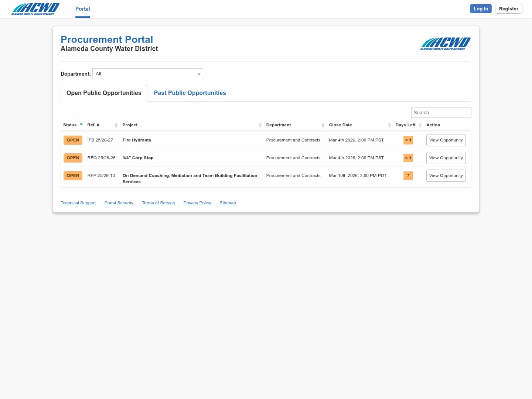Sort table by Close Date column
The height and width of the screenshot is (399, 532).
coord(359,125)
